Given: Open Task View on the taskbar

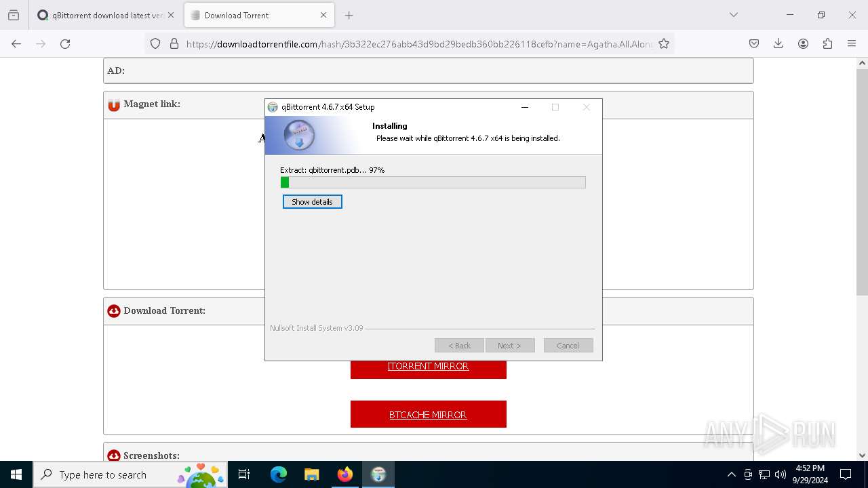Looking at the screenshot, I should (244, 474).
